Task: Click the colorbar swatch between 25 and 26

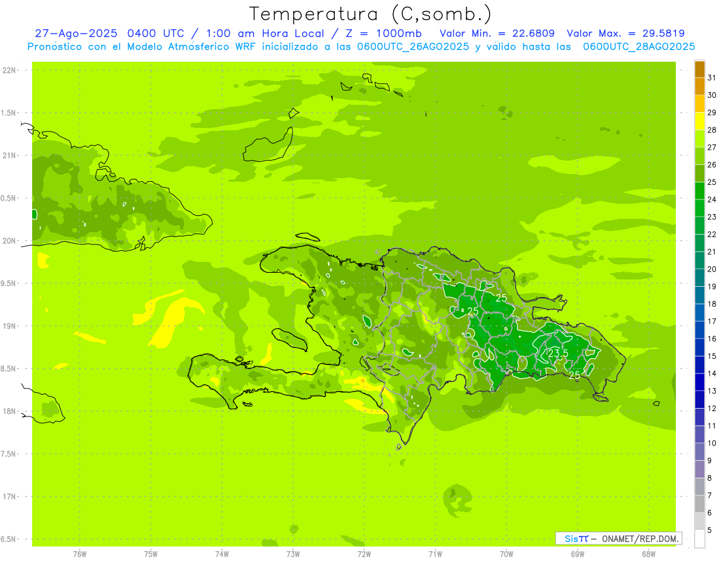Action: [x=699, y=173]
